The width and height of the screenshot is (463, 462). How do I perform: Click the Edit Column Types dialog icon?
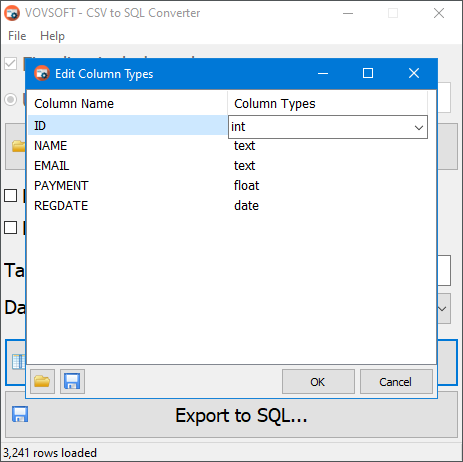pyautogui.click(x=42, y=73)
